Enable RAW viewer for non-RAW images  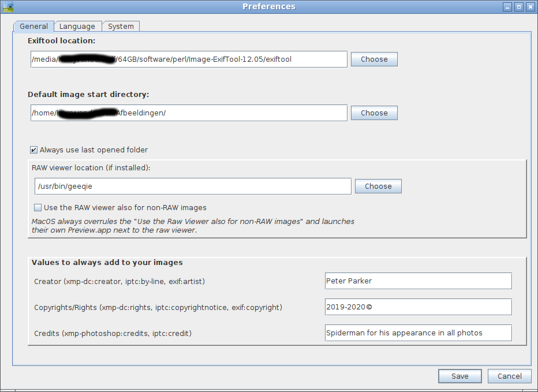tap(38, 208)
